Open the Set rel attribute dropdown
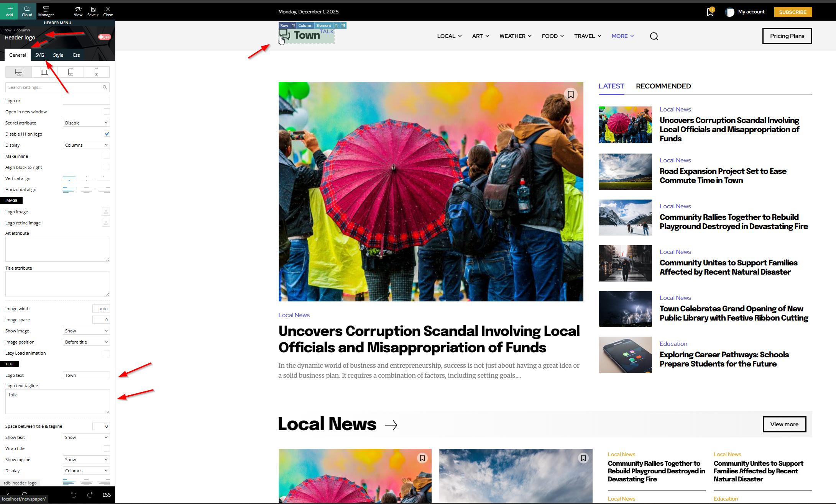This screenshot has width=836, height=504. click(x=86, y=123)
